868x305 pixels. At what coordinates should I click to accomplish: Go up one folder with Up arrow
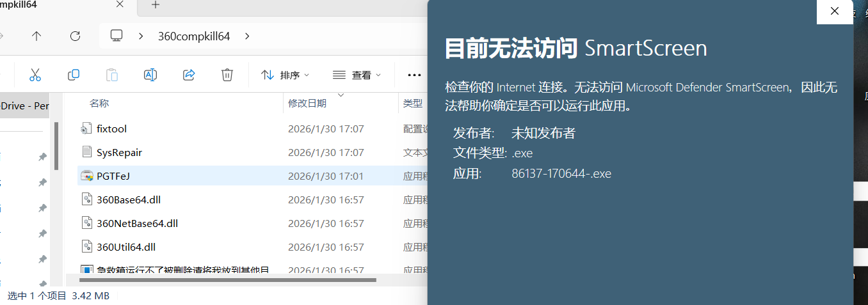[36, 36]
